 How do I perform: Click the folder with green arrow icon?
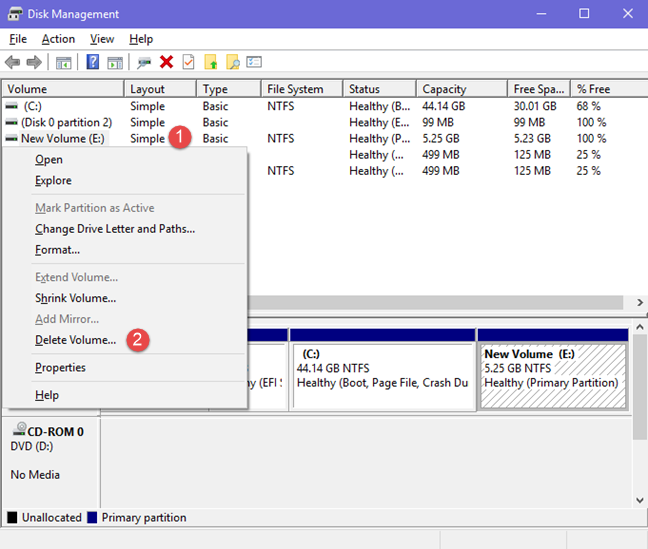[x=211, y=62]
